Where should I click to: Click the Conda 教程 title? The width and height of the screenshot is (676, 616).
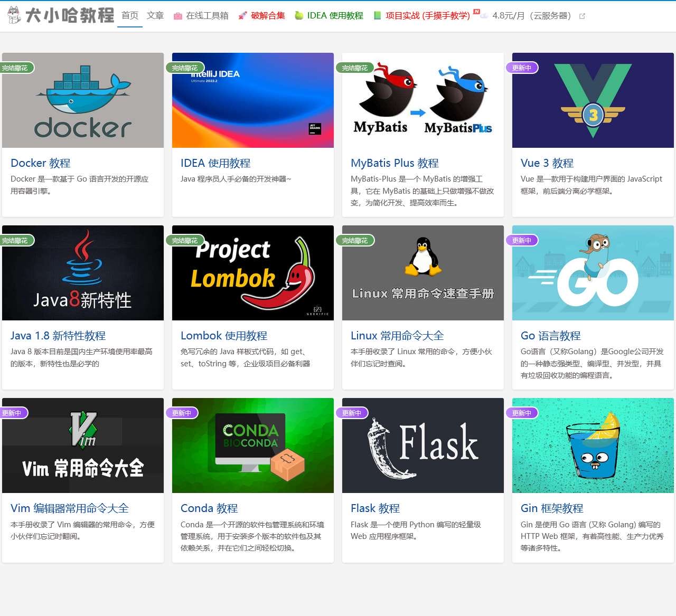click(x=209, y=508)
